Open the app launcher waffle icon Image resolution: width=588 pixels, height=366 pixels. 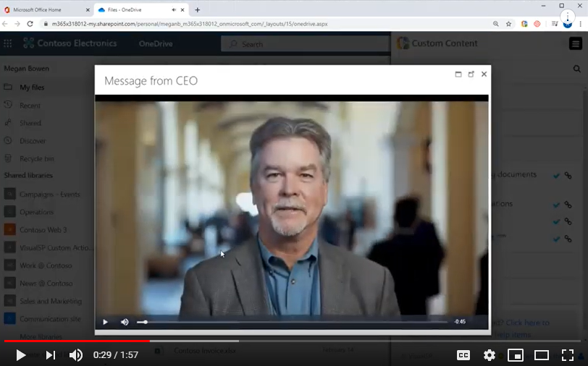[7, 43]
